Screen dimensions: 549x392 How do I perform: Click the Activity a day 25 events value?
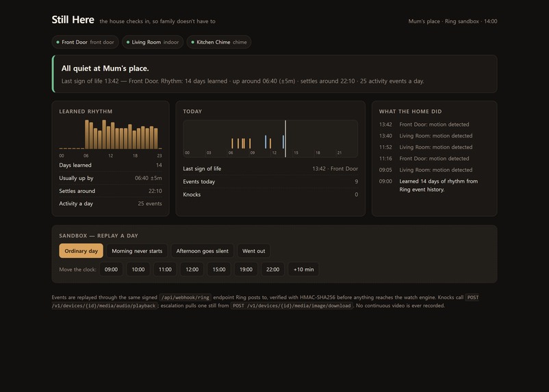point(150,204)
